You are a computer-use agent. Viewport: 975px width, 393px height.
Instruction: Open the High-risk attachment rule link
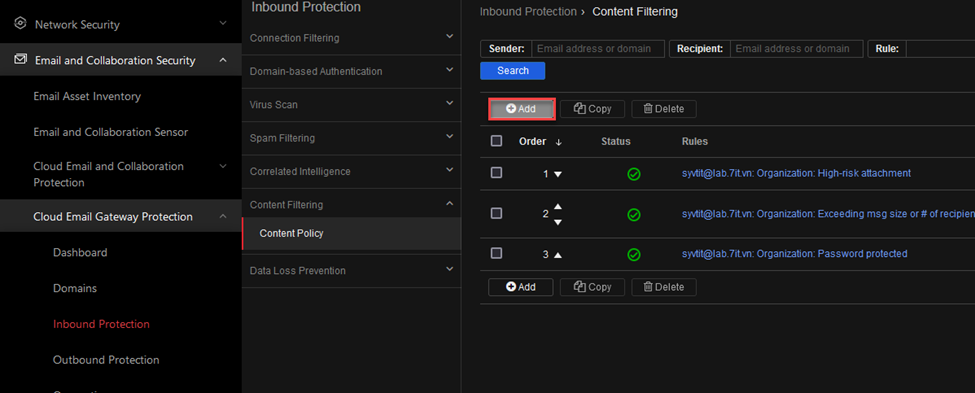(796, 173)
